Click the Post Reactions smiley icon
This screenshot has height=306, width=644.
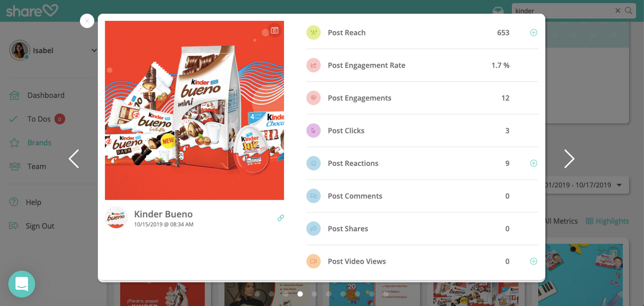click(x=313, y=163)
